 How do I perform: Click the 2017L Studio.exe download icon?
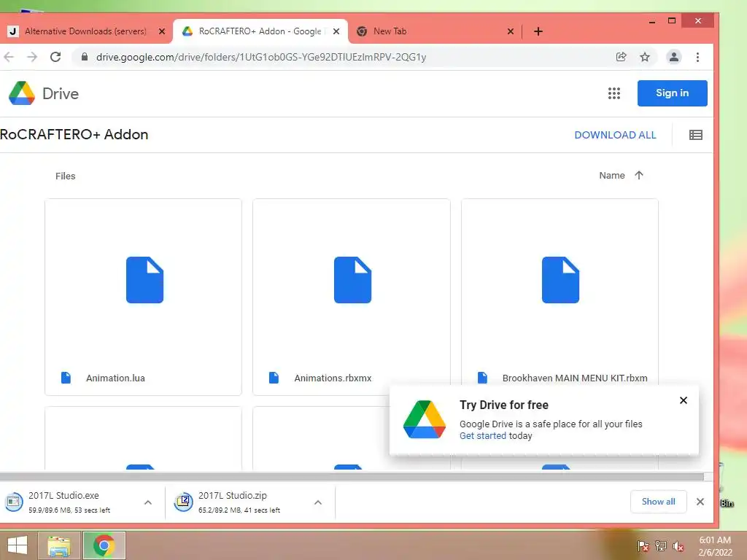click(x=14, y=502)
